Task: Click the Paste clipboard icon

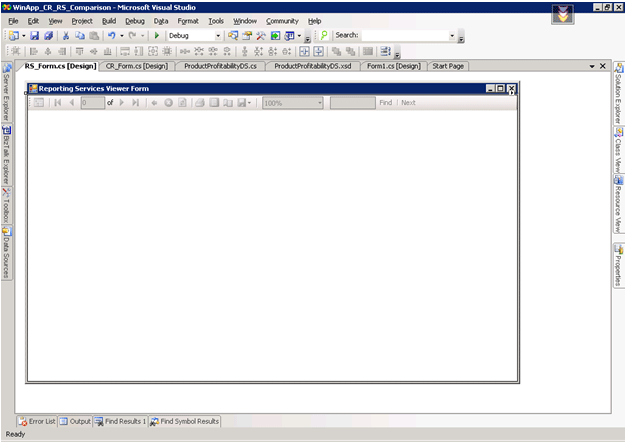Action: pyautogui.click(x=94, y=36)
